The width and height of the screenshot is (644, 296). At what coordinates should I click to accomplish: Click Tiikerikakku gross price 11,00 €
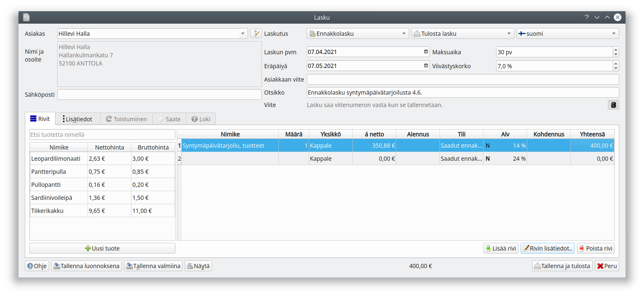coord(153,211)
